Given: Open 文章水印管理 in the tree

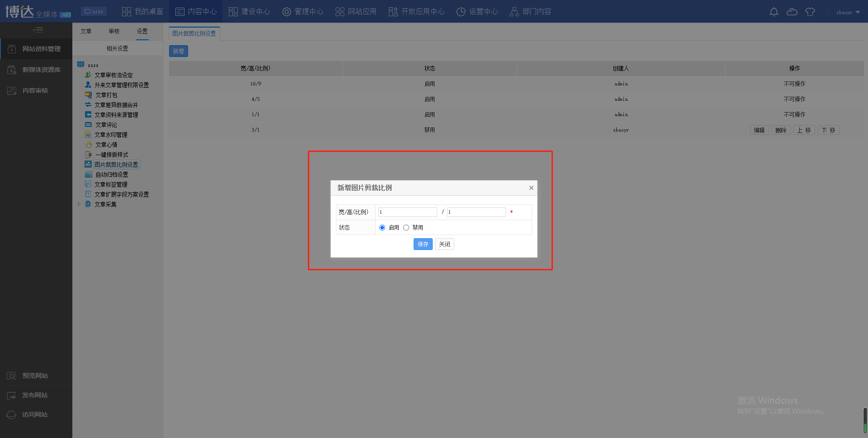Looking at the screenshot, I should tap(111, 135).
